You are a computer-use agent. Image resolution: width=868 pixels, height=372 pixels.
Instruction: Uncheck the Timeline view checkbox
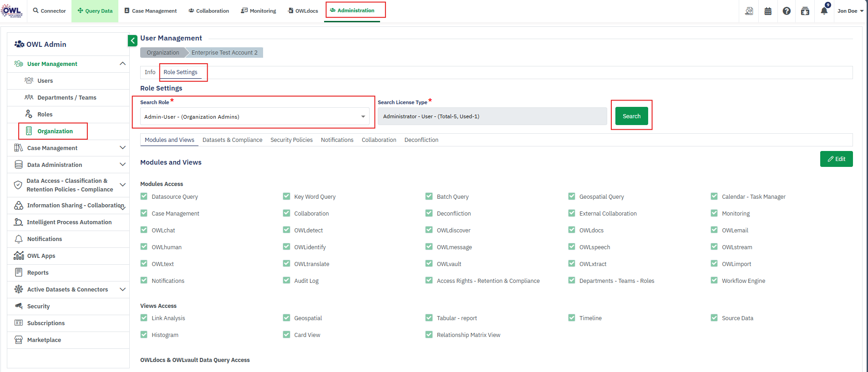tap(572, 318)
